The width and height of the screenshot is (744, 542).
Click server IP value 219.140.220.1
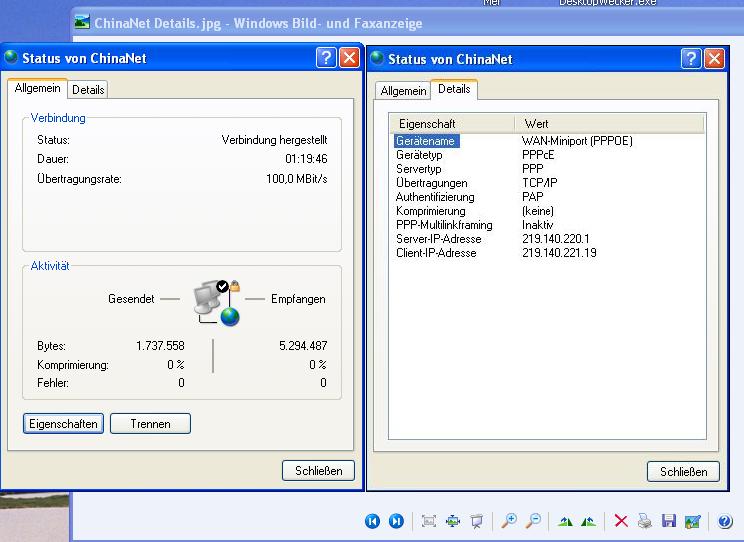point(556,239)
